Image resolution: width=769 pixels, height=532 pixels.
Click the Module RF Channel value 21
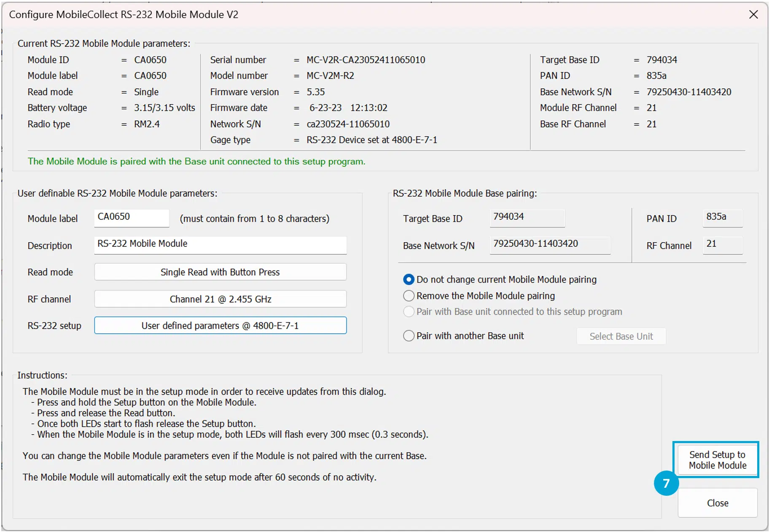coord(652,108)
